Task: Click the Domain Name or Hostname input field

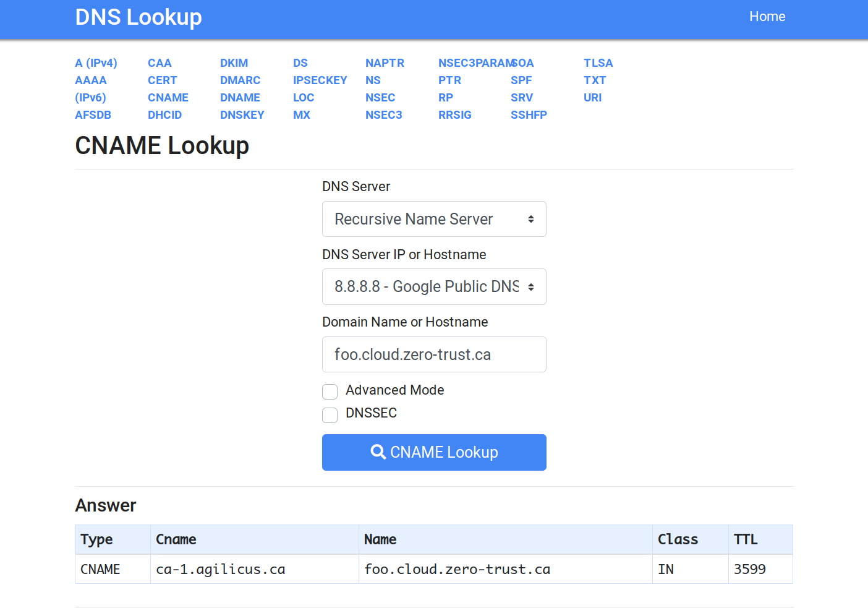Action: point(434,354)
